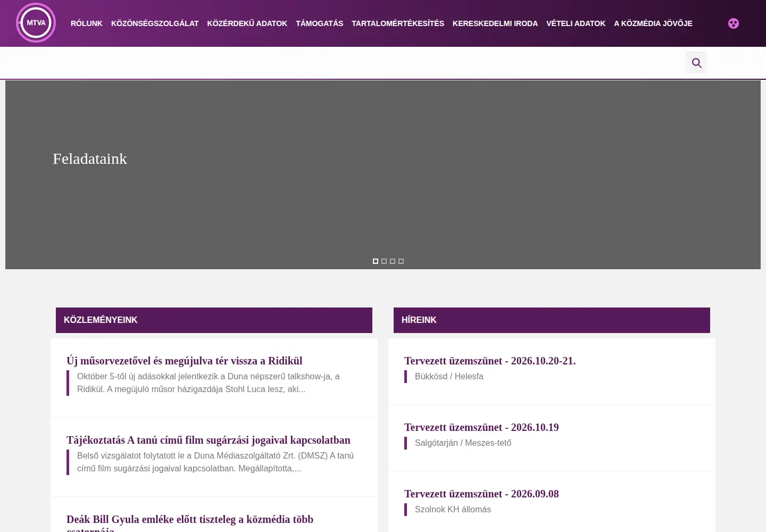Open the KÖZÉRDEKŰ ADATOK menu
766x532 pixels.
point(247,23)
